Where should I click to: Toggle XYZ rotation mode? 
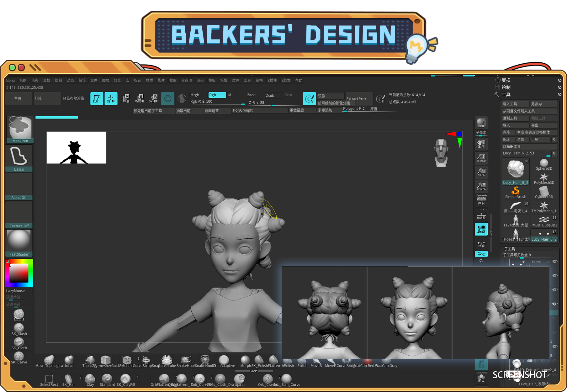coord(481,254)
